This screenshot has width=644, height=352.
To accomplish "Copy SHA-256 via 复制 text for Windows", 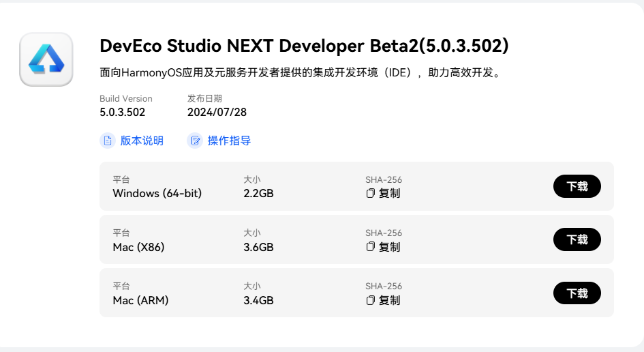I will click(x=389, y=193).
